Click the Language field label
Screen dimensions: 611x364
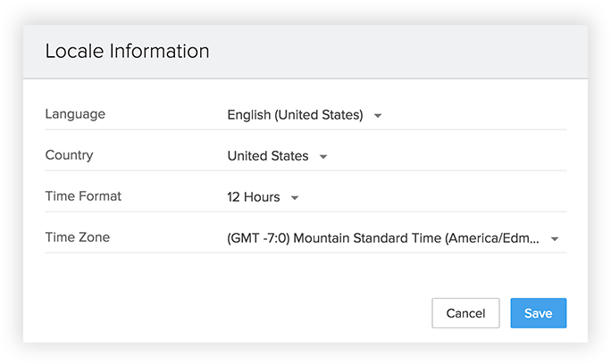click(75, 114)
